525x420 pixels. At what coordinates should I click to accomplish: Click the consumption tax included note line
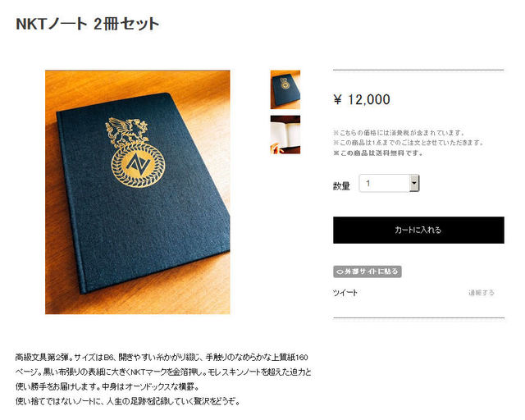click(x=399, y=133)
